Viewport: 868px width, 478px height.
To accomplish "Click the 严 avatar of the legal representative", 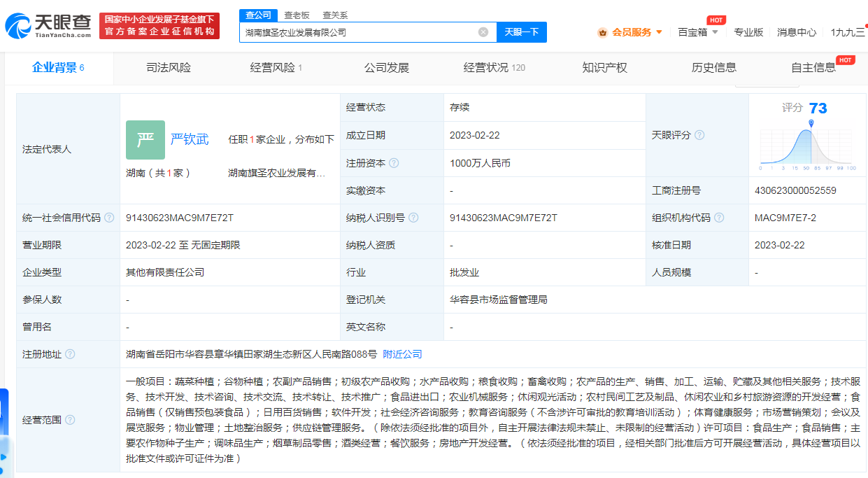I will point(144,140).
